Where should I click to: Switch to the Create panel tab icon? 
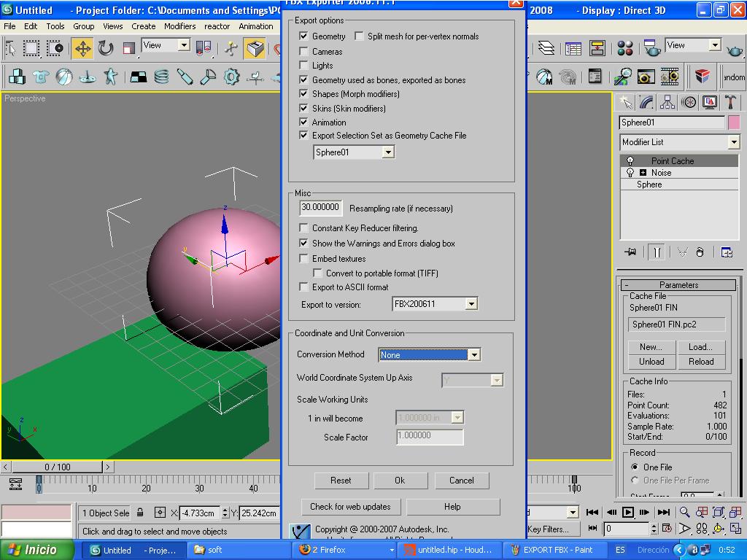(625, 102)
